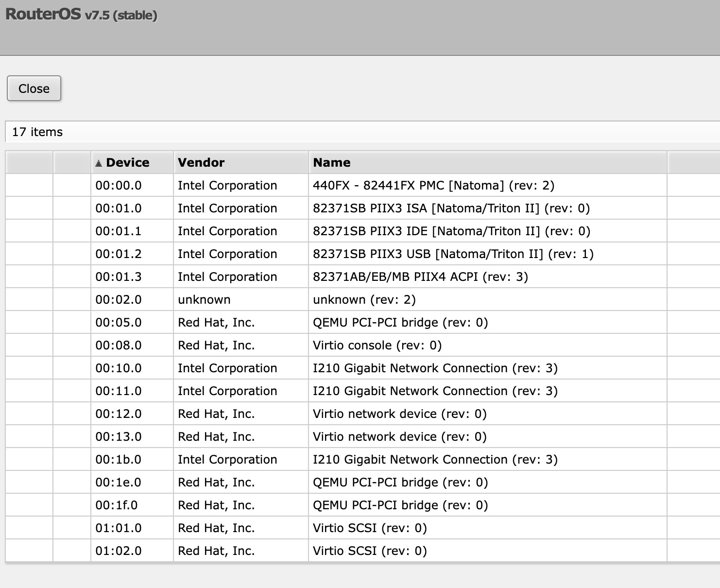Screen dimensions: 720x588
Task: Click device 00:1b.0 I210 Gigabit entry
Action: 435,459
